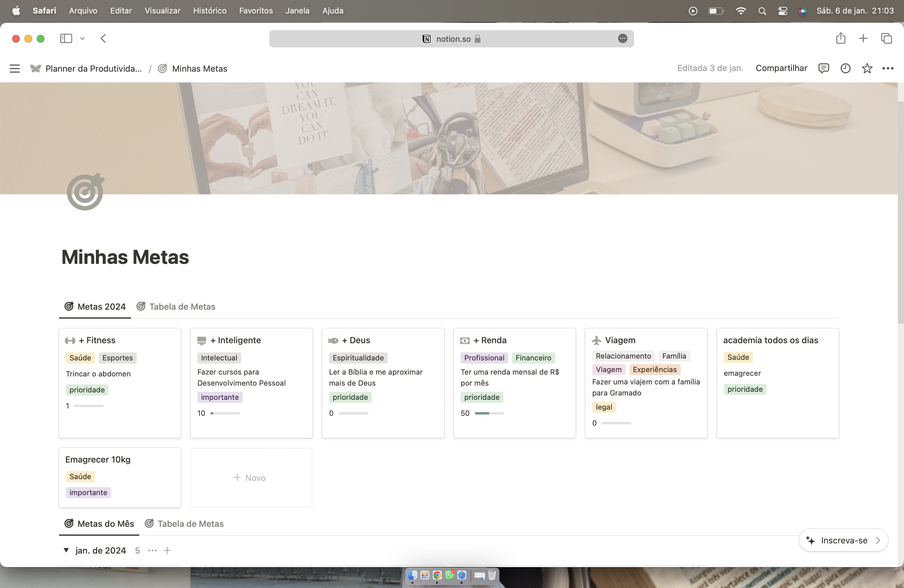The image size is (904, 588).
Task: Open WhatsApp from the Dock
Action: point(449,575)
